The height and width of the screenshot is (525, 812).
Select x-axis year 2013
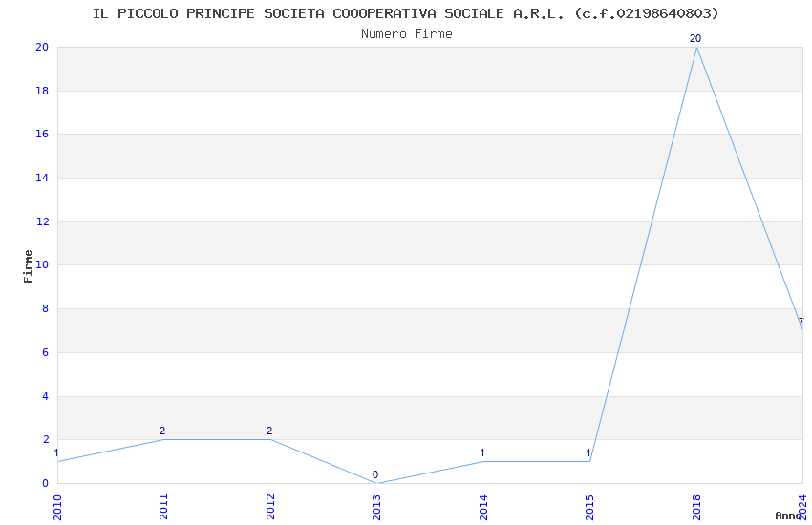pos(376,508)
